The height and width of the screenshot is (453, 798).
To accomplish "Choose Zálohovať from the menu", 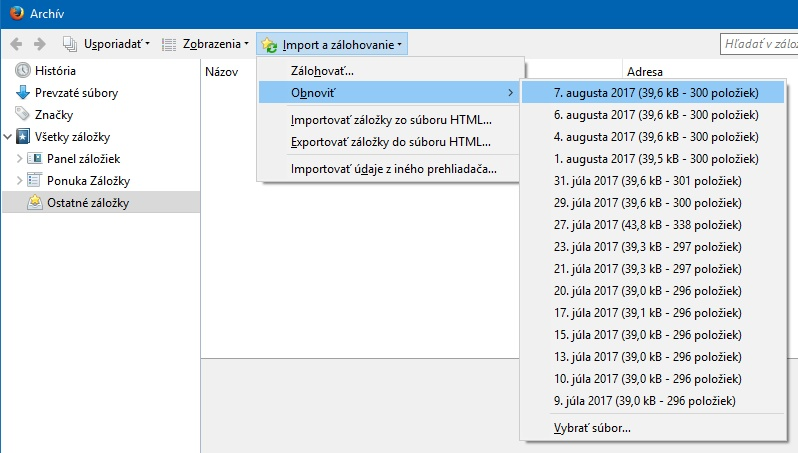I will tap(322, 71).
